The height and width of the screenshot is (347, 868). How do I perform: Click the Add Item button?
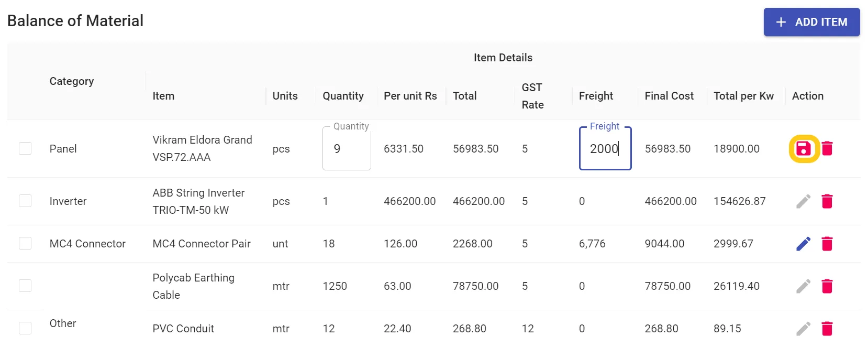point(811,22)
